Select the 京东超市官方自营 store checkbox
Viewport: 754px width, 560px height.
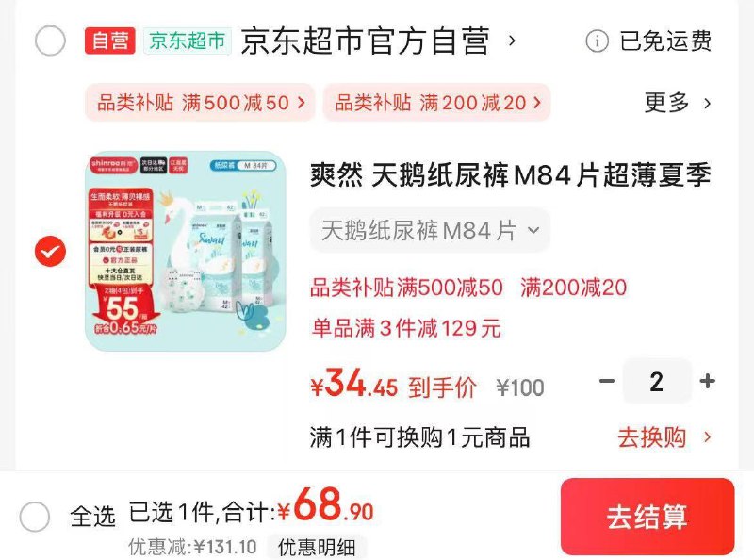click(x=51, y=41)
